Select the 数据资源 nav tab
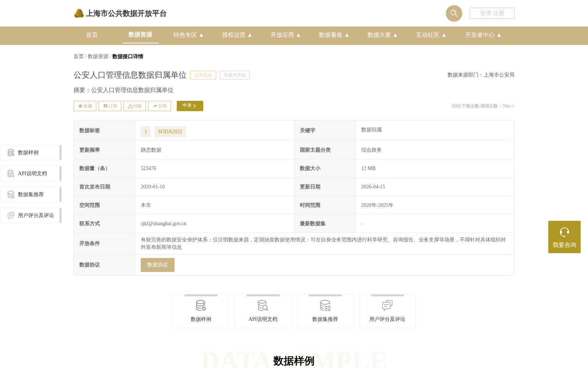This screenshot has width=588, height=368. (x=140, y=35)
